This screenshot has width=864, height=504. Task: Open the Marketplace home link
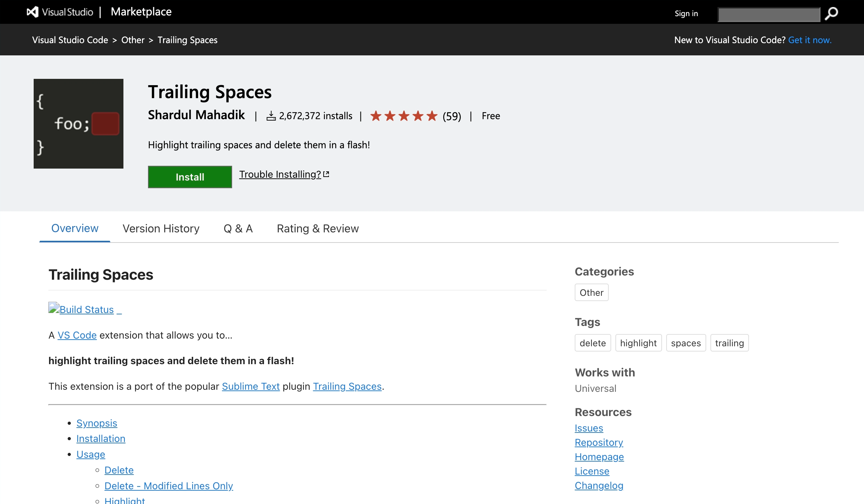(141, 12)
